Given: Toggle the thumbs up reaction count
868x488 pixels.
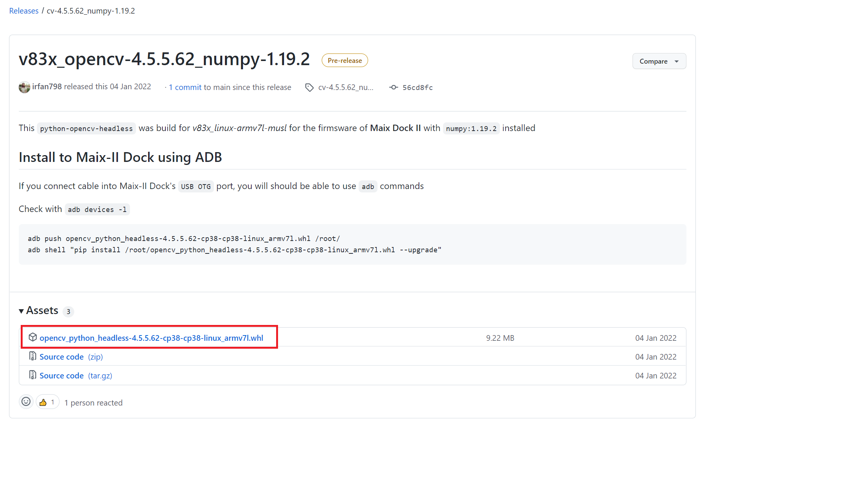Looking at the screenshot, I should 48,402.
